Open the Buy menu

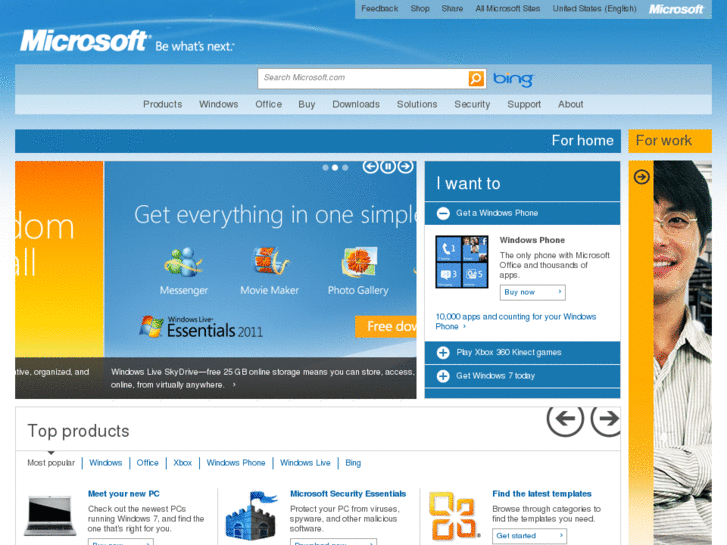click(x=306, y=104)
